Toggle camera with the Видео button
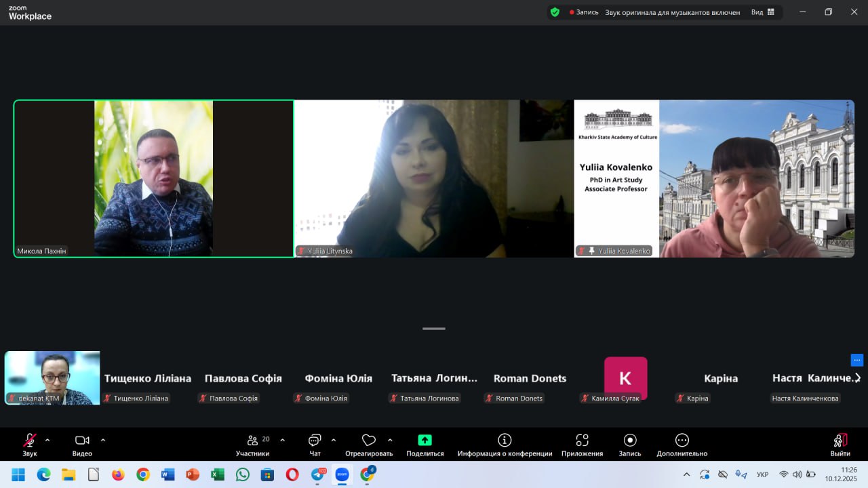Viewport: 868px width, 488px height. tap(82, 441)
